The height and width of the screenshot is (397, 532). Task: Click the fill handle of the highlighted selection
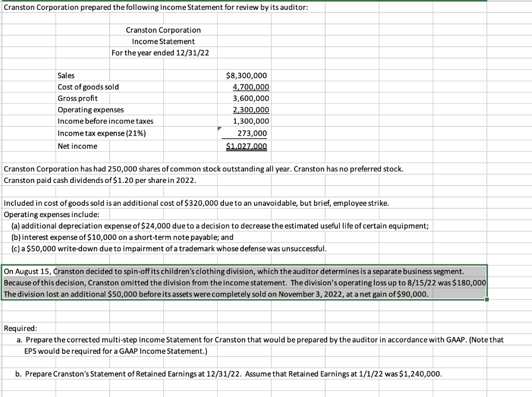tap(486, 300)
